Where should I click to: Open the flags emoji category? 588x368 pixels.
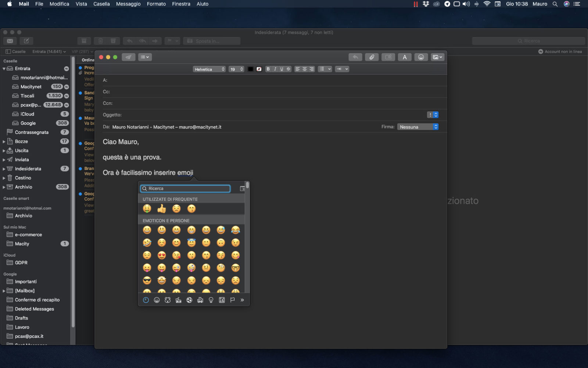(232, 300)
